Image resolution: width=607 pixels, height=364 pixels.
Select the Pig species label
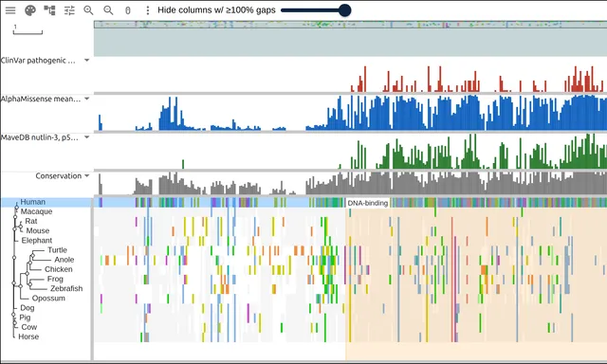[25, 318]
